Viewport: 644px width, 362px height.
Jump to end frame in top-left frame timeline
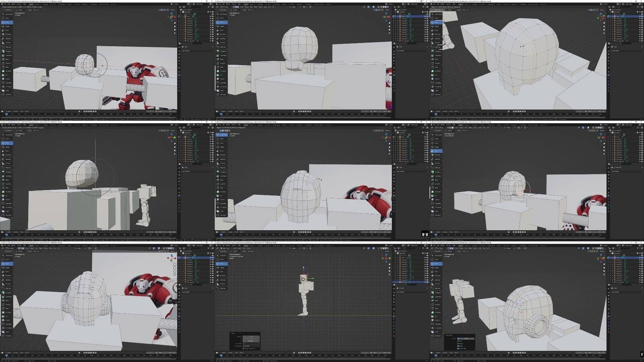(97, 111)
